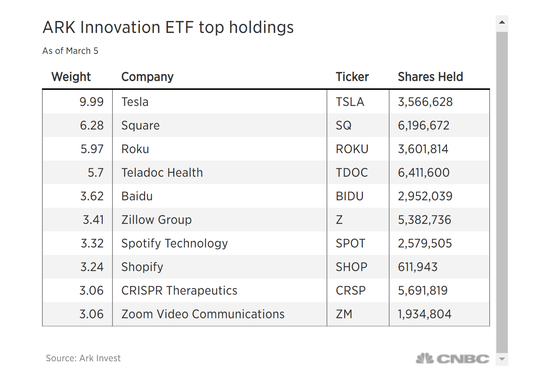550x380 pixels.
Task: Select Shopify's shares held value 611,943
Action: point(417,267)
